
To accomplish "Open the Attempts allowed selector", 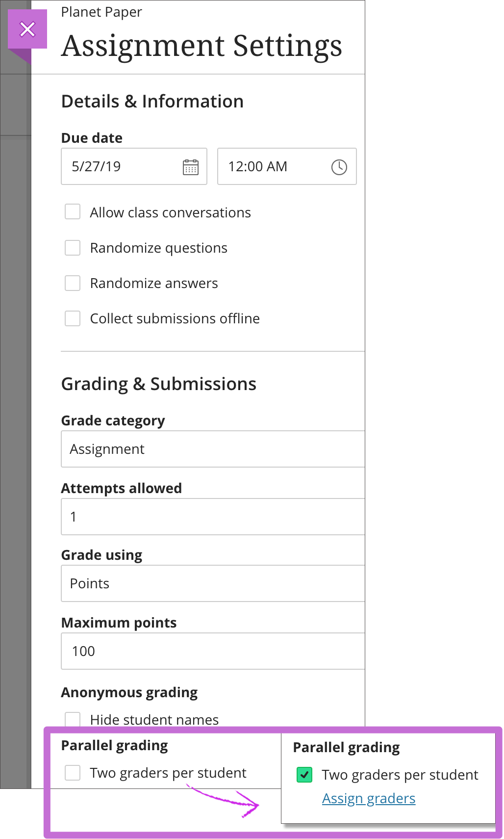I will 213,517.
